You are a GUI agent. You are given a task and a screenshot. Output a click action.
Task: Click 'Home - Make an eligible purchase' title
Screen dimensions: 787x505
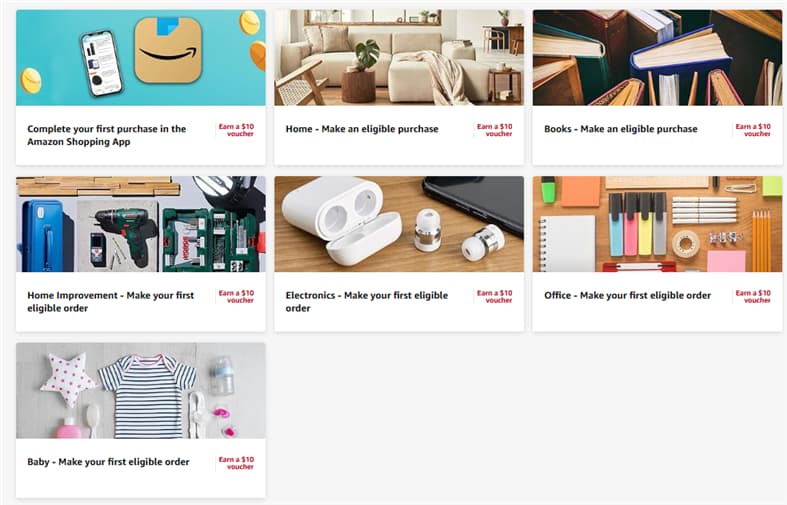tap(362, 129)
